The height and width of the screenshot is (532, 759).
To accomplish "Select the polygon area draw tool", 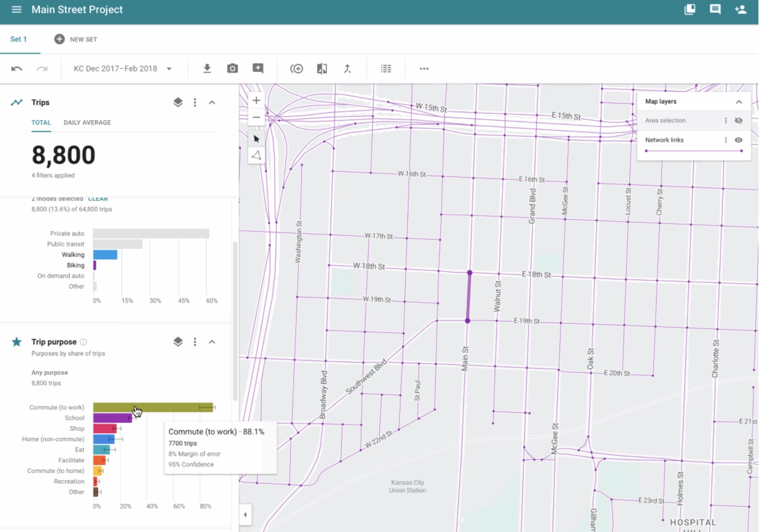I will pyautogui.click(x=256, y=155).
